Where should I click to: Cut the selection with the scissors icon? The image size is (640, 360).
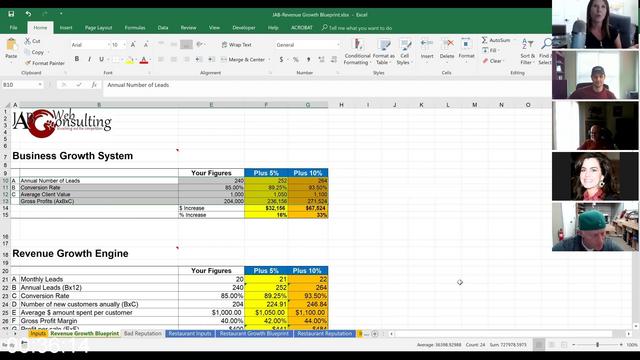[x=27, y=41]
